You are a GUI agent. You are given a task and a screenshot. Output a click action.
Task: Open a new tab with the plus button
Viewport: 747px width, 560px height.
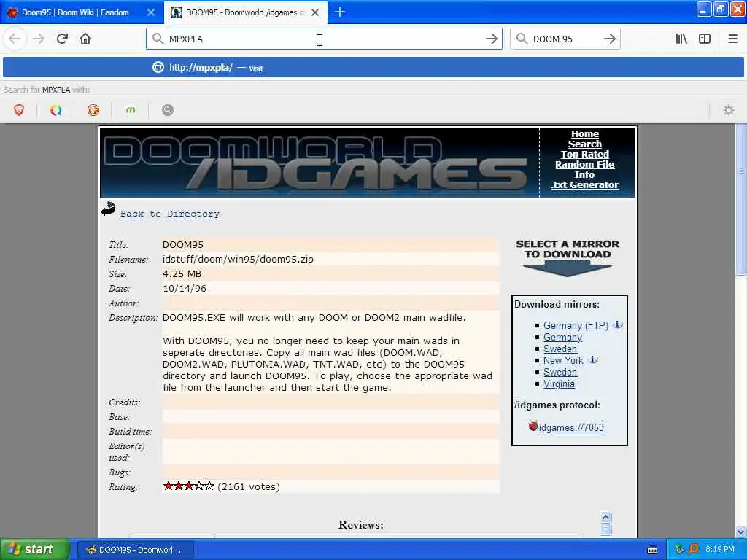340,12
